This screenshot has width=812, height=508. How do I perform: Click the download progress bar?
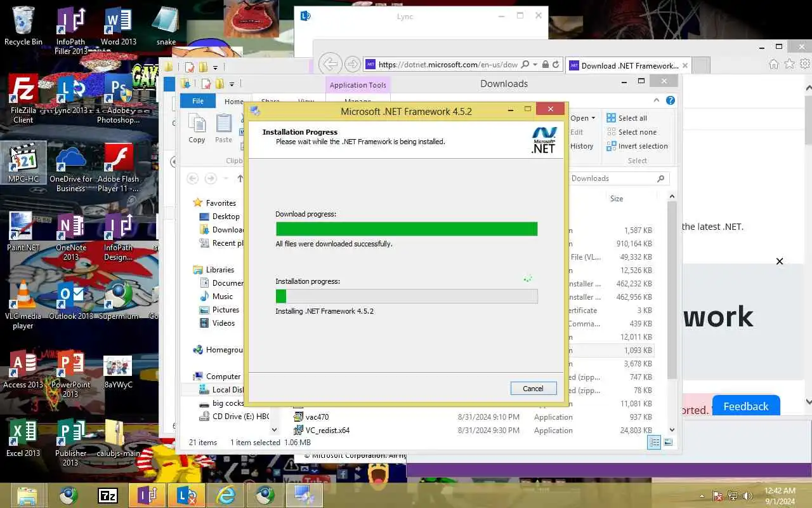(407, 229)
